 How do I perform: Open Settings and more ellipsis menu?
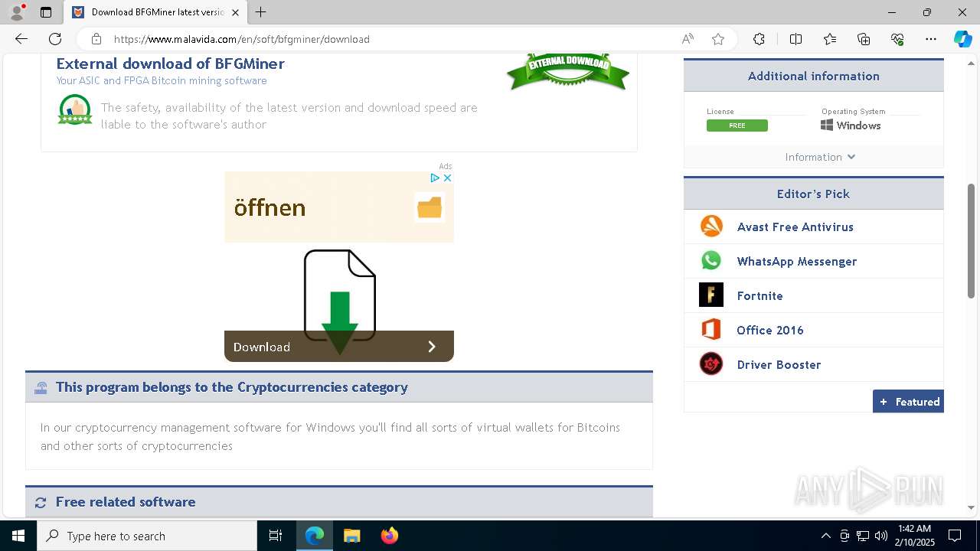point(931,39)
